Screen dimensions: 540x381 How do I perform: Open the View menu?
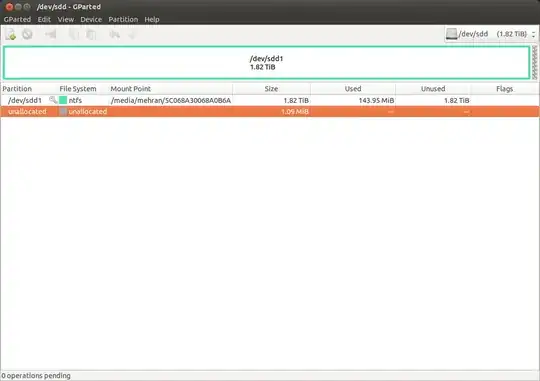pos(66,19)
